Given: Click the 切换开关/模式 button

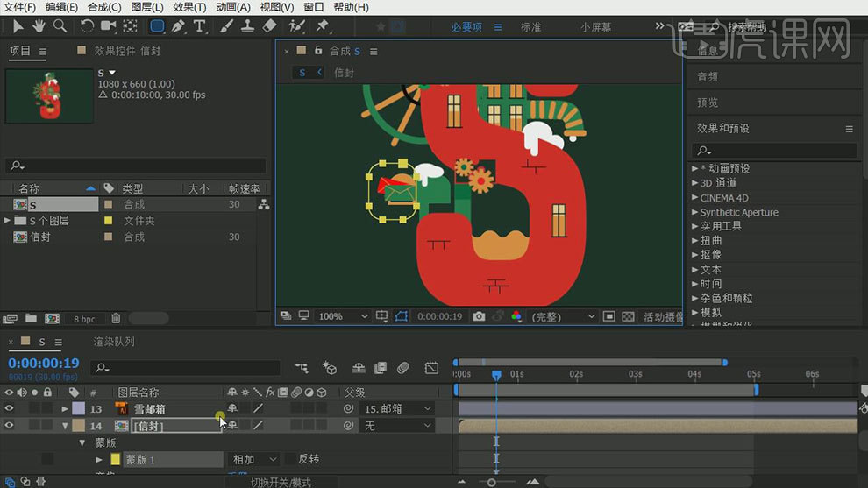Looking at the screenshot, I should coord(280,482).
